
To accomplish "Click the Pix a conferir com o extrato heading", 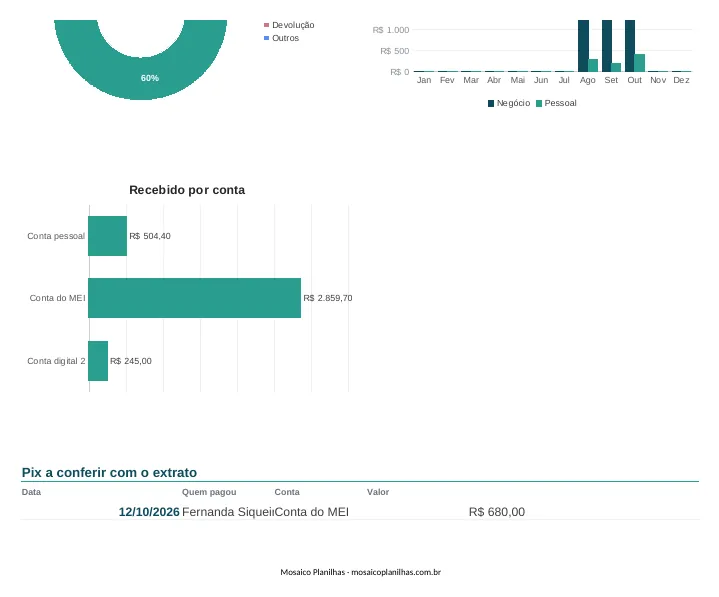I will click(109, 472).
